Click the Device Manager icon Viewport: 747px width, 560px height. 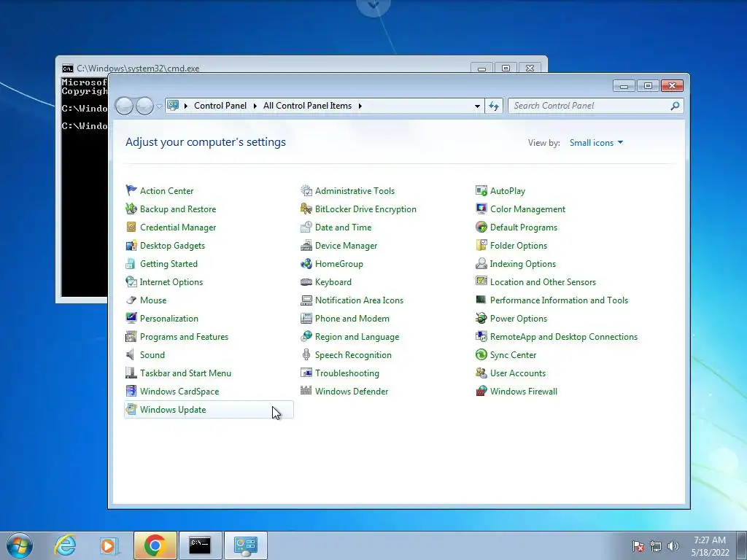[x=306, y=245]
